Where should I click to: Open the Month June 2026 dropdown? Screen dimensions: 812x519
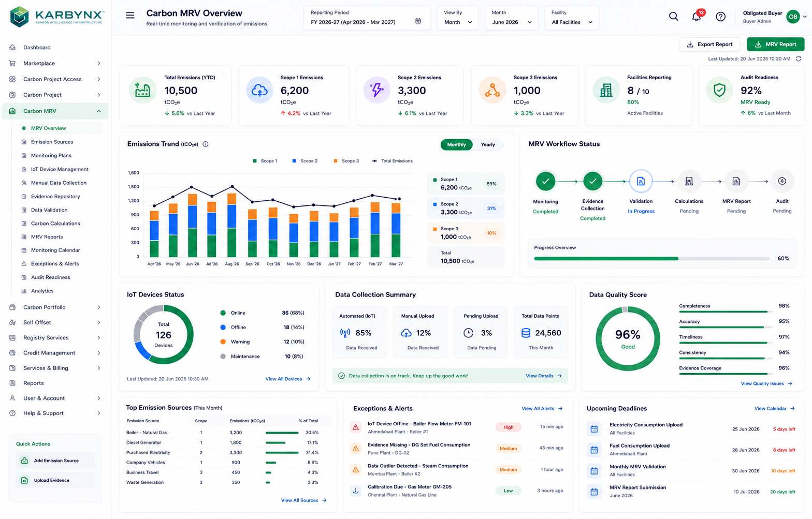click(512, 18)
